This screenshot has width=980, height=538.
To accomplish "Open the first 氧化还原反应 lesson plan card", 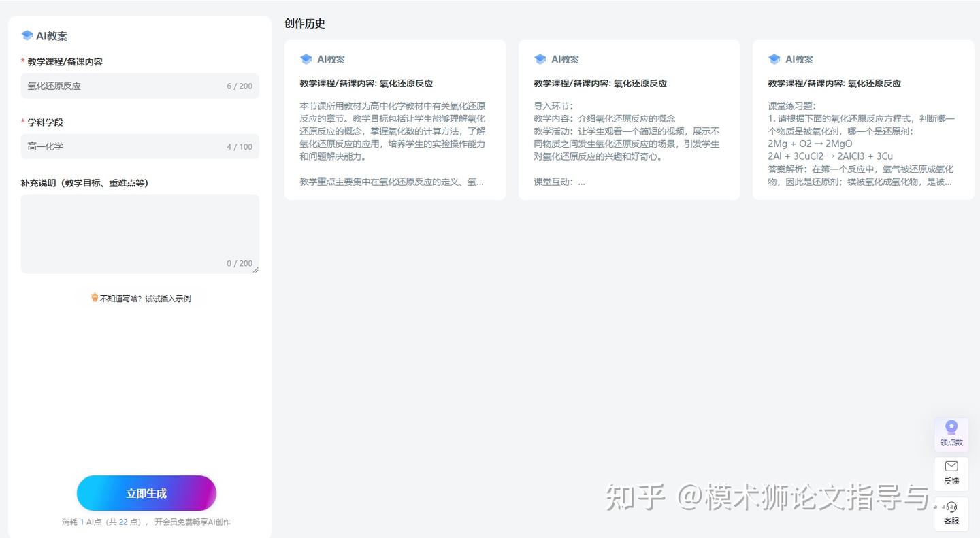I will pyautogui.click(x=395, y=120).
